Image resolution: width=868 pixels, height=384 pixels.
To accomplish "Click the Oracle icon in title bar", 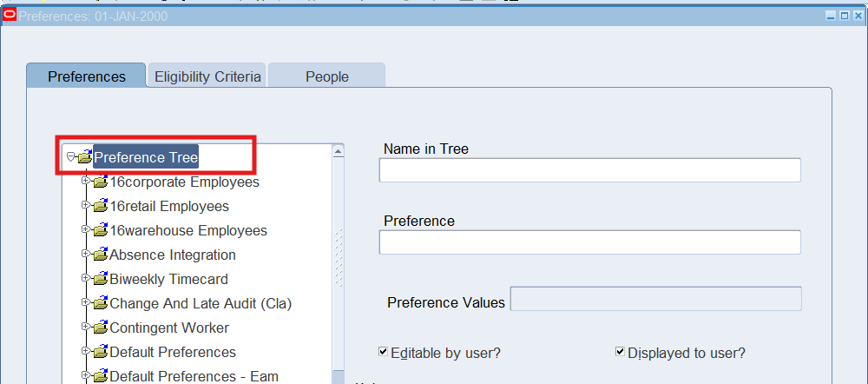I will click(x=10, y=15).
